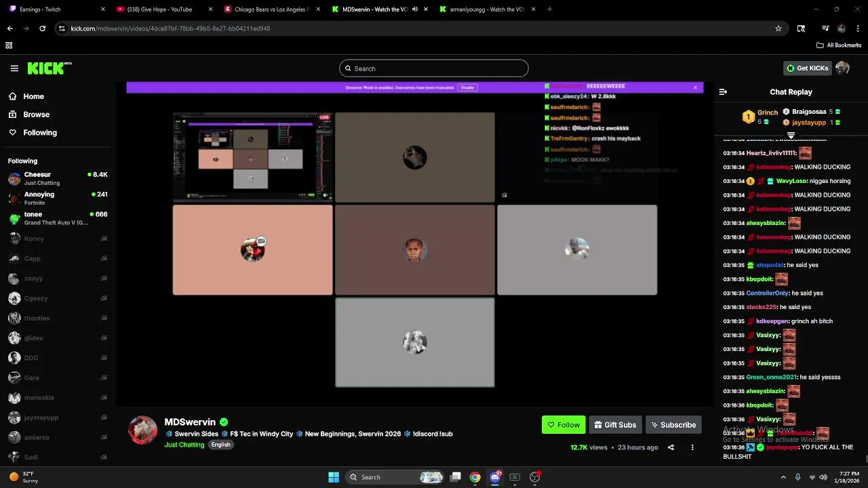This screenshot has width=868, height=488.
Task: Expand the chat leaderboard arrow
Action: click(791, 136)
